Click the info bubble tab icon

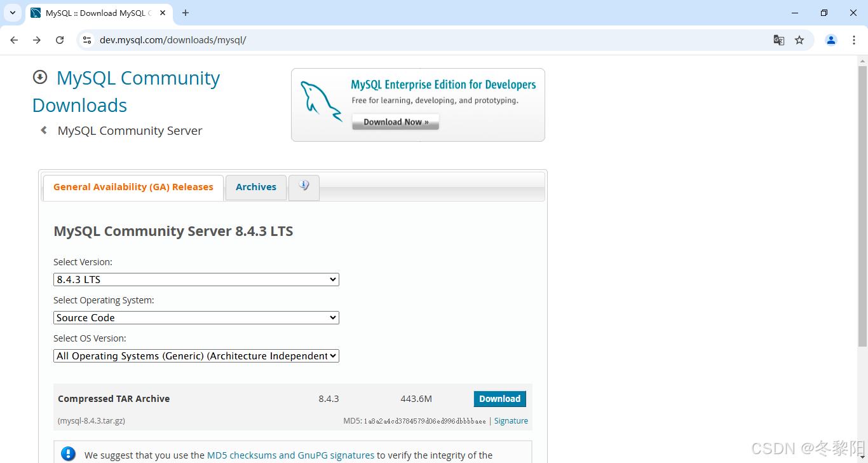304,186
